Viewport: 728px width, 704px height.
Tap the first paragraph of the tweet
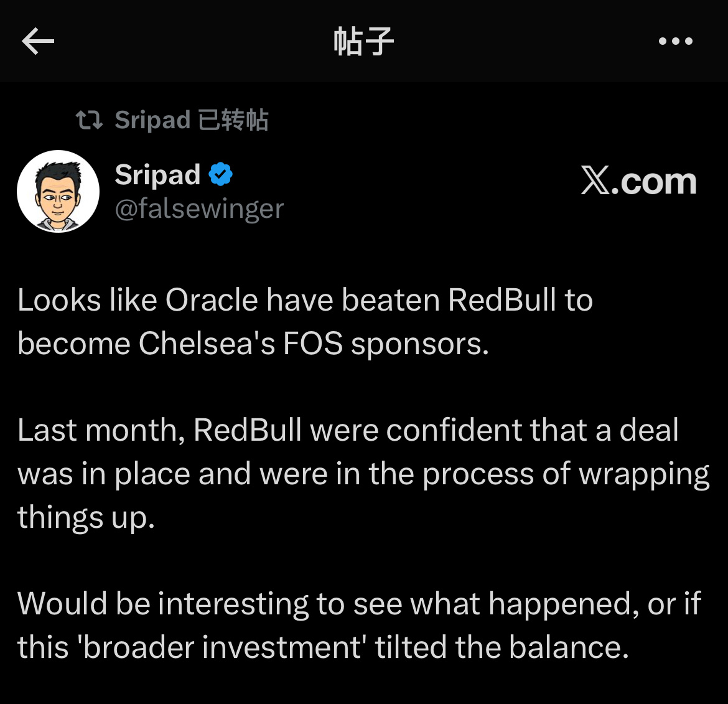305,321
